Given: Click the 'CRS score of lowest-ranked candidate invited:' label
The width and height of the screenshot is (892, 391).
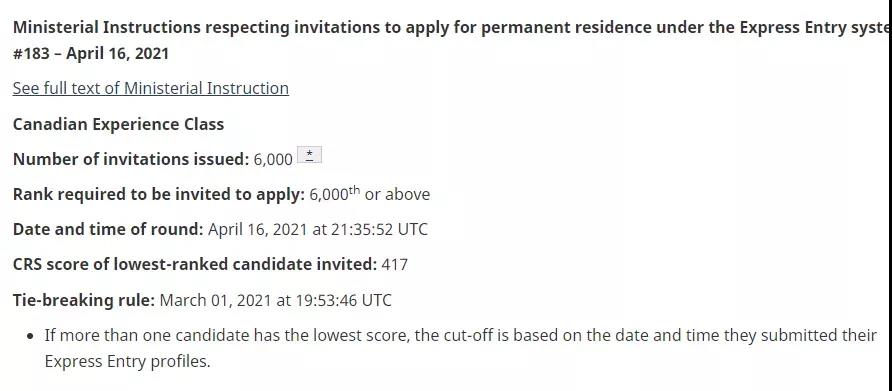Looking at the screenshot, I should click(x=195, y=265).
